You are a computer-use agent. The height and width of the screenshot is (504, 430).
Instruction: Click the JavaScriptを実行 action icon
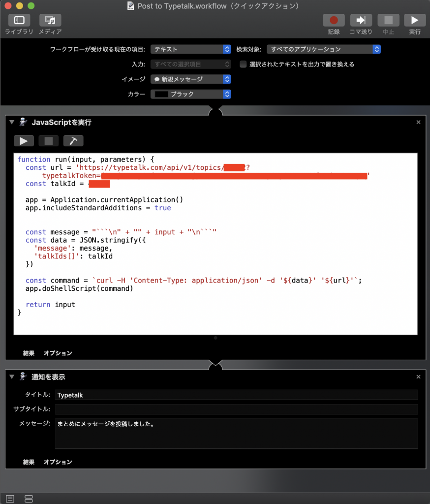(23, 122)
